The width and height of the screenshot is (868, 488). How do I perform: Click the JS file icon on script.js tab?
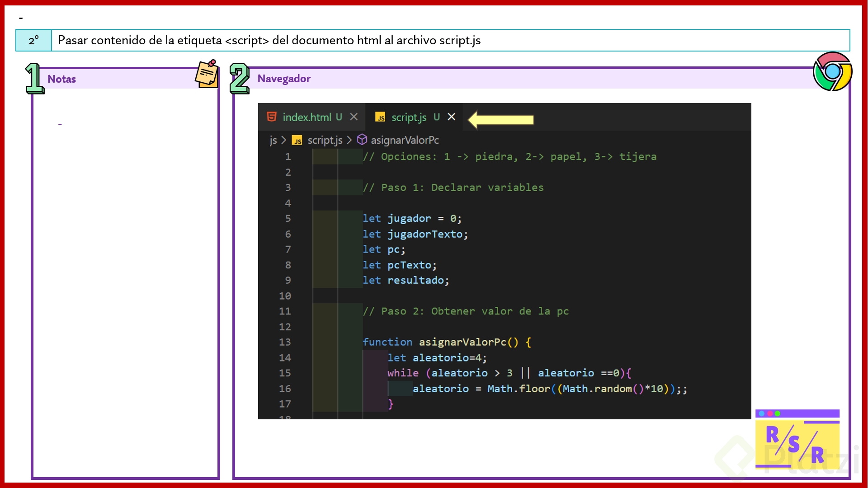(x=381, y=117)
